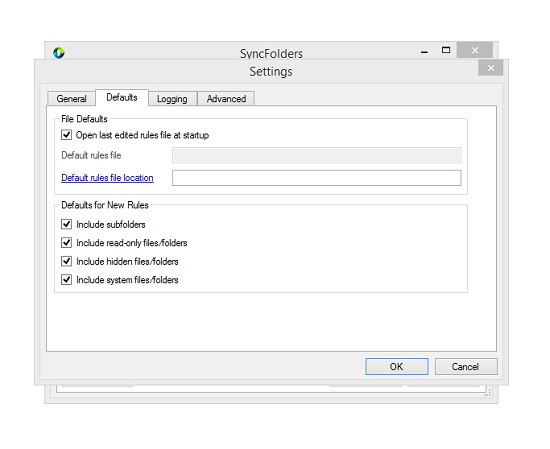The image size is (550, 449).
Task: Switch to the General tab
Action: 72,99
